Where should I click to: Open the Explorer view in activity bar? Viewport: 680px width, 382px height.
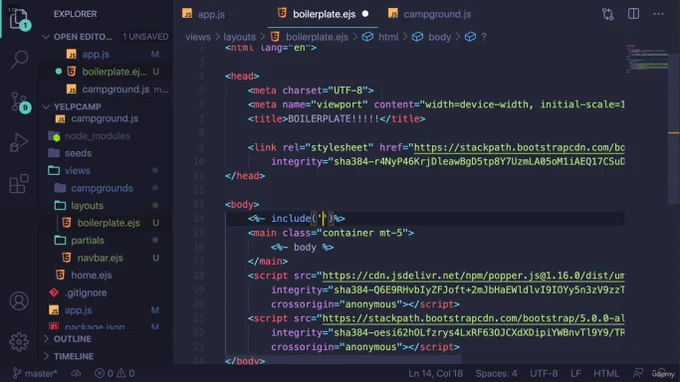click(x=19, y=19)
